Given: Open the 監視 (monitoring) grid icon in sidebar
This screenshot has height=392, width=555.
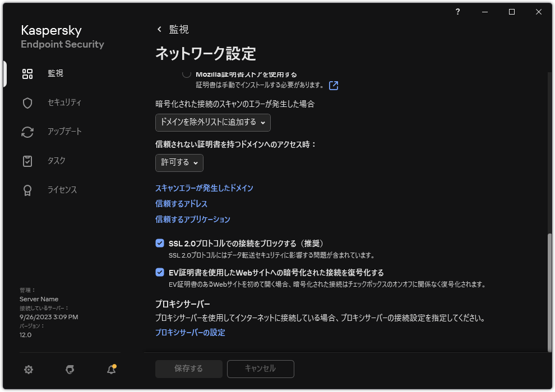Looking at the screenshot, I should pos(27,73).
